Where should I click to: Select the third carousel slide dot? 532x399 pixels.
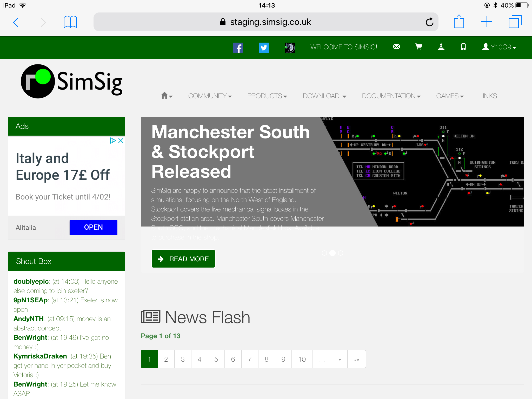[341, 253]
